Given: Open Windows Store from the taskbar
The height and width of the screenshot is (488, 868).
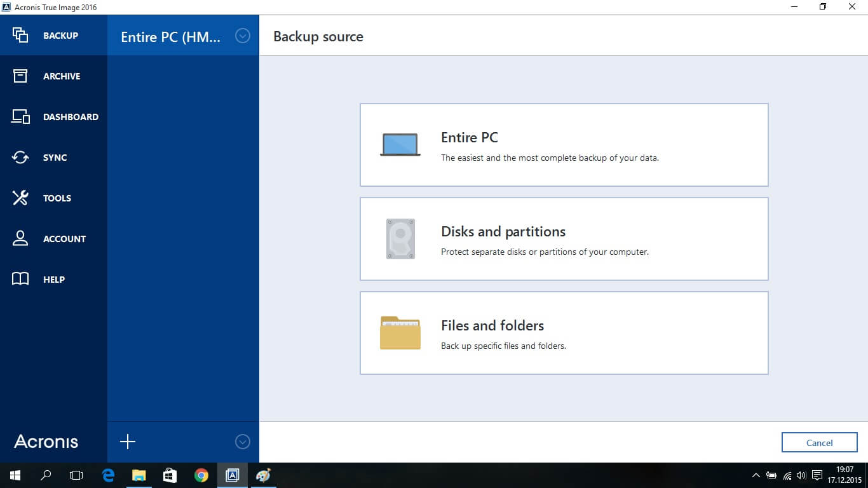Looking at the screenshot, I should click(170, 475).
